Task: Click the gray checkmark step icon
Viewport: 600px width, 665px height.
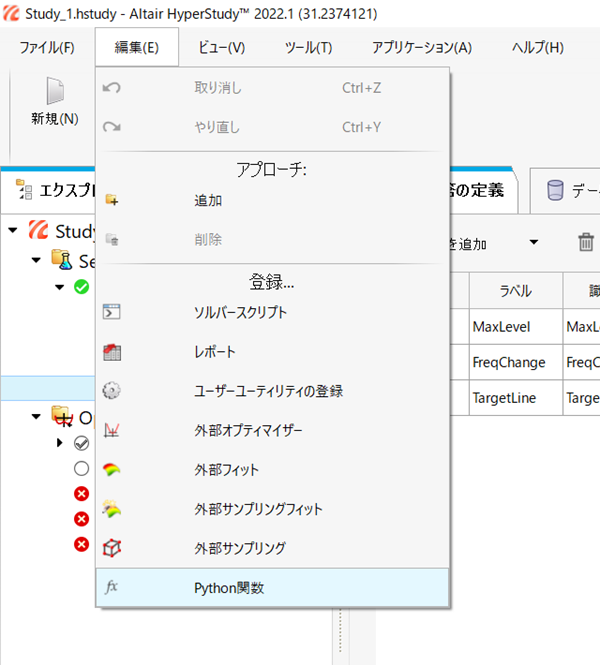Action: pos(81,443)
